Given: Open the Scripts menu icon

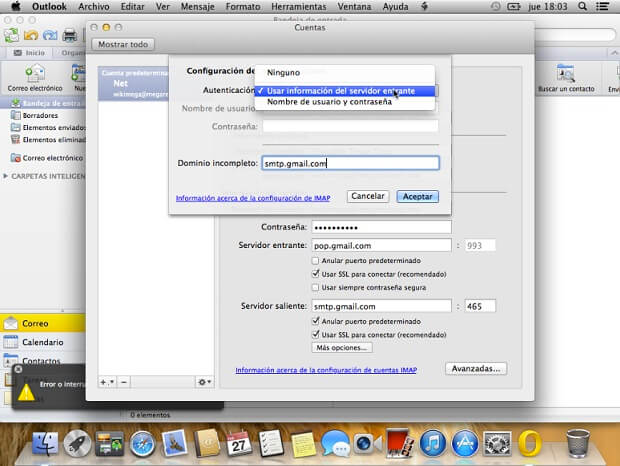Looking at the screenshot, I should pos(424,6).
